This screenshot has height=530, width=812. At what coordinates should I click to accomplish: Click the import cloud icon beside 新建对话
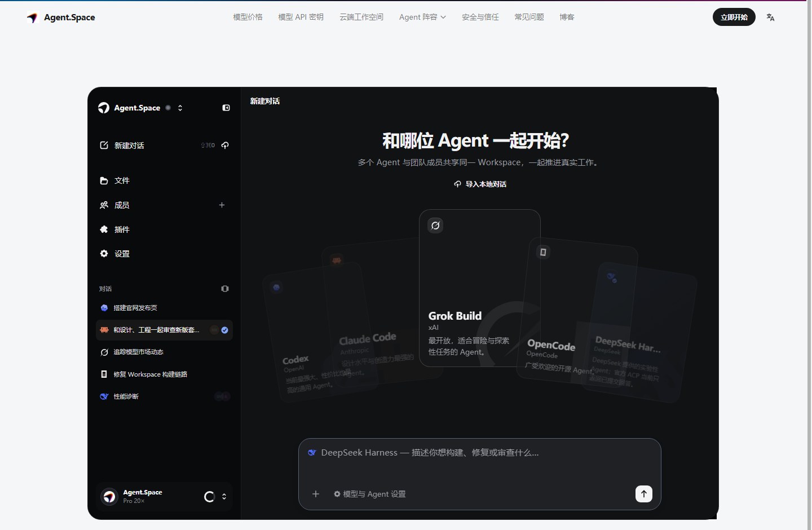[x=225, y=145]
